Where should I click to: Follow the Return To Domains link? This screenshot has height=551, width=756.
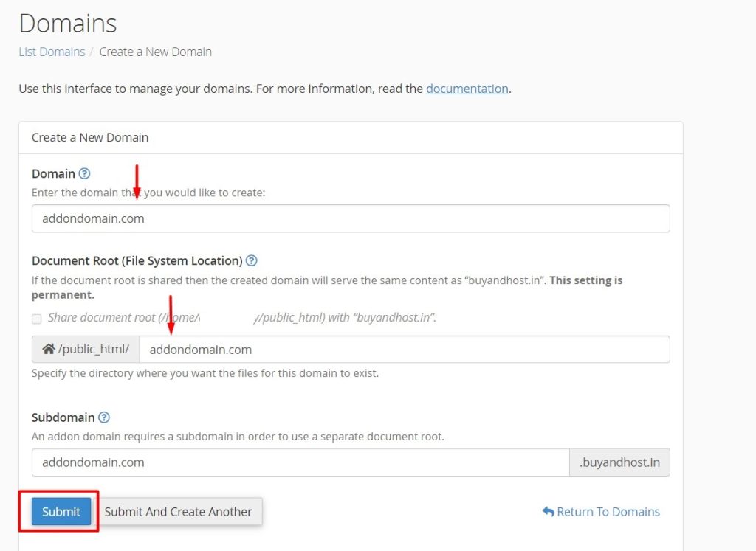(x=608, y=512)
